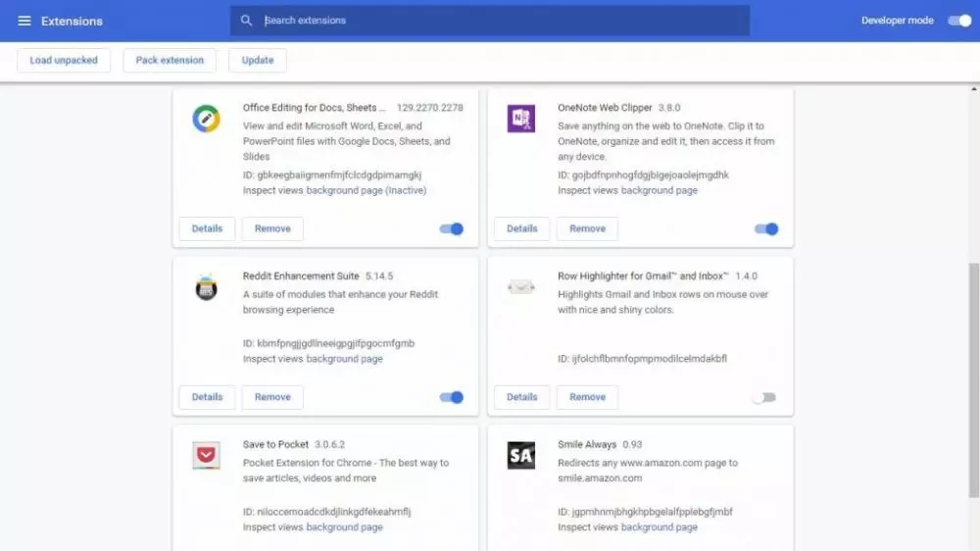Click Save to Pocket version 3.0.6.2
This screenshot has height=551, width=980.
pyautogui.click(x=329, y=444)
